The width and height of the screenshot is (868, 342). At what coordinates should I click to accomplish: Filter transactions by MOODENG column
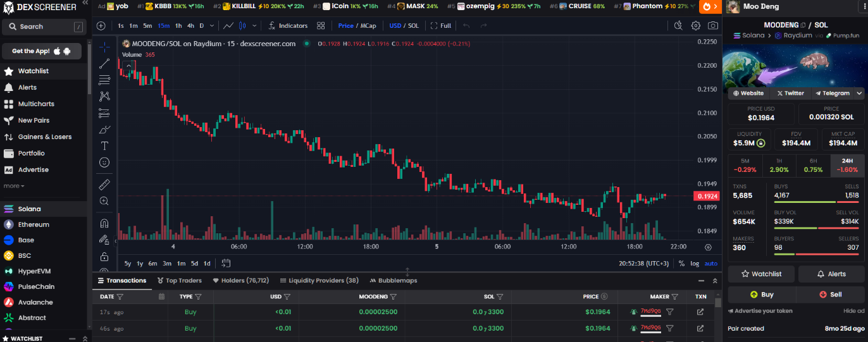click(393, 296)
